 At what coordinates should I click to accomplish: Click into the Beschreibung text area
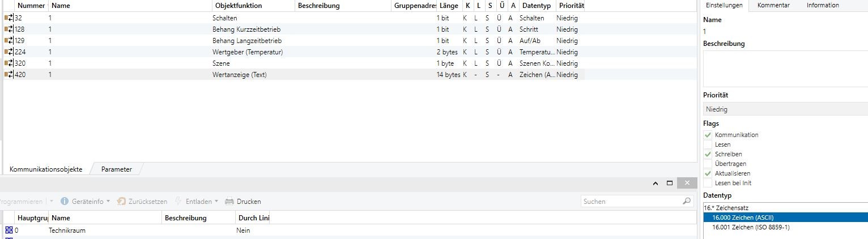[785, 69]
